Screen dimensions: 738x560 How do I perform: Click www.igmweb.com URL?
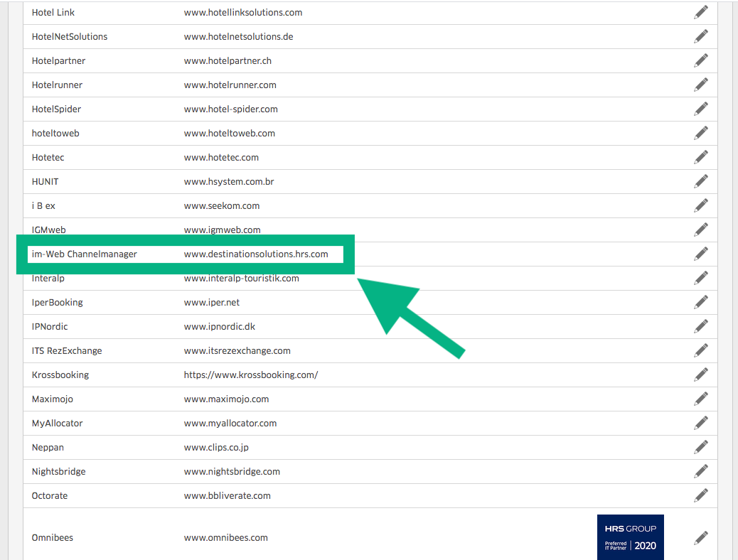pos(222,230)
